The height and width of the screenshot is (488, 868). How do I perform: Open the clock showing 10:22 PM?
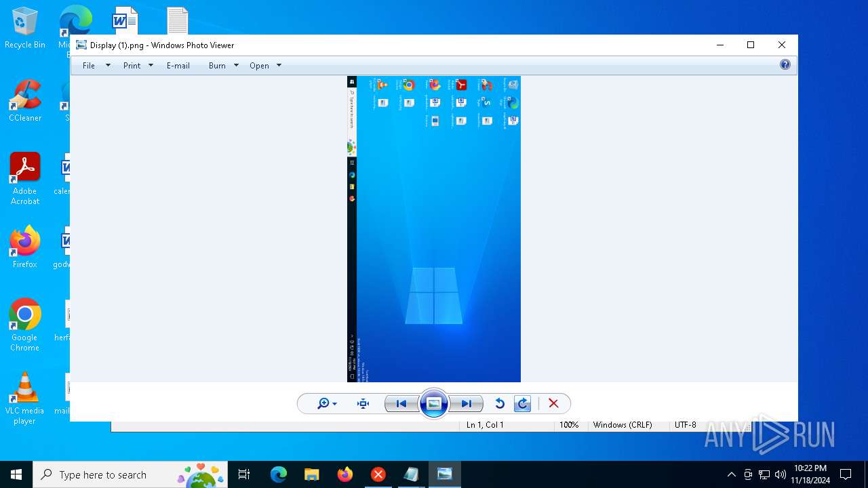[810, 474]
